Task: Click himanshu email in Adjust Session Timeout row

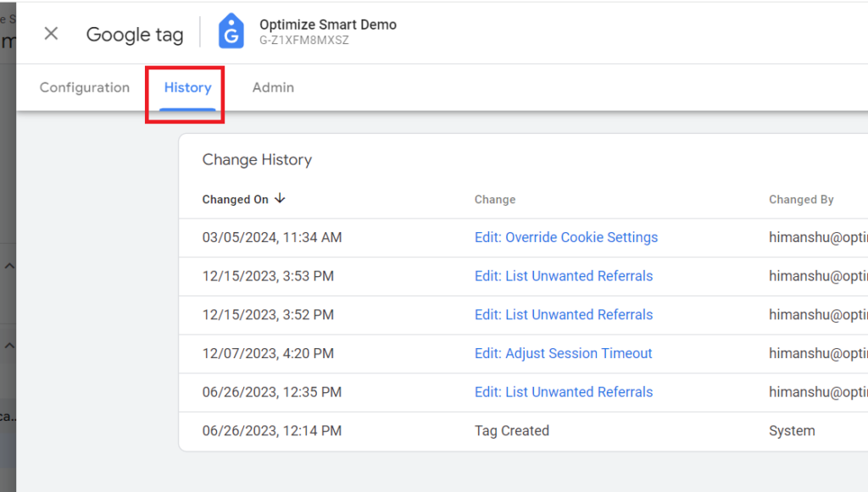Action: click(818, 353)
